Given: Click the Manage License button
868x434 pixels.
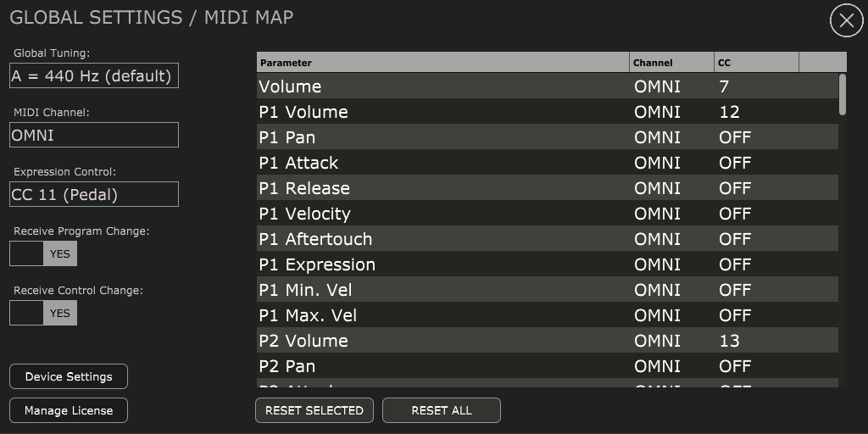Looking at the screenshot, I should click(69, 410).
